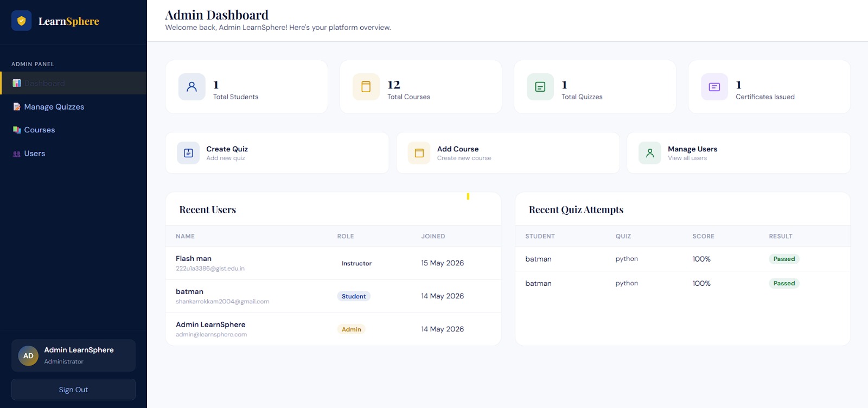Click the STUDENT column header
Image resolution: width=868 pixels, height=408 pixels.
pos(540,237)
